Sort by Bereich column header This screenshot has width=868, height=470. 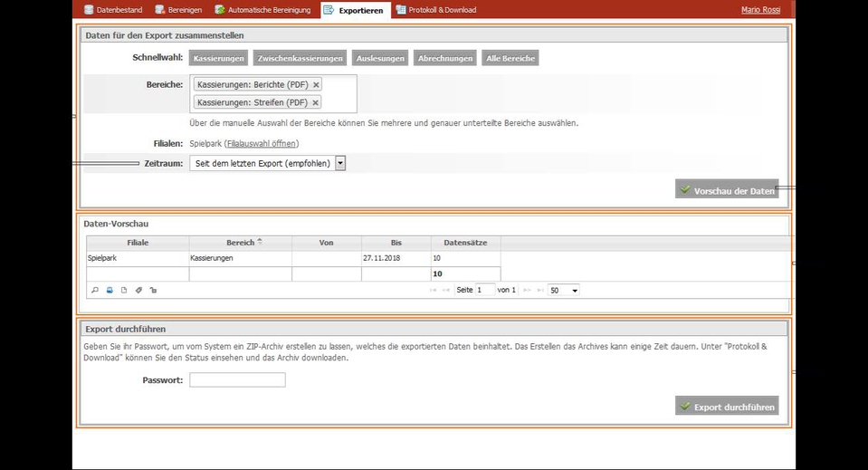point(240,243)
